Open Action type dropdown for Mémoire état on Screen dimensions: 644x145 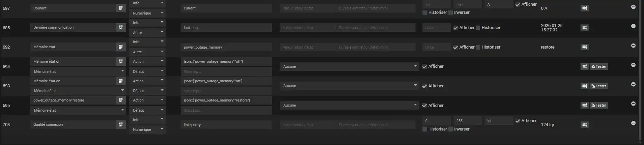tap(147, 81)
